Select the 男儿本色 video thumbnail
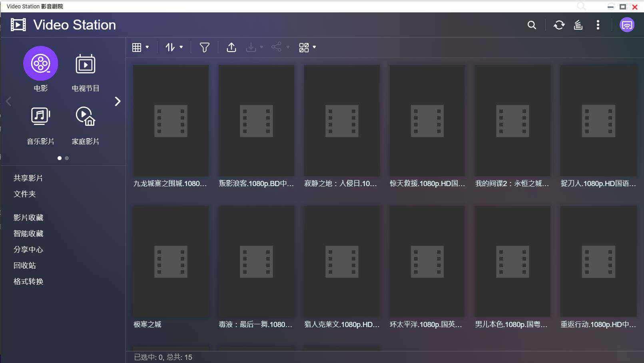 coord(512,262)
